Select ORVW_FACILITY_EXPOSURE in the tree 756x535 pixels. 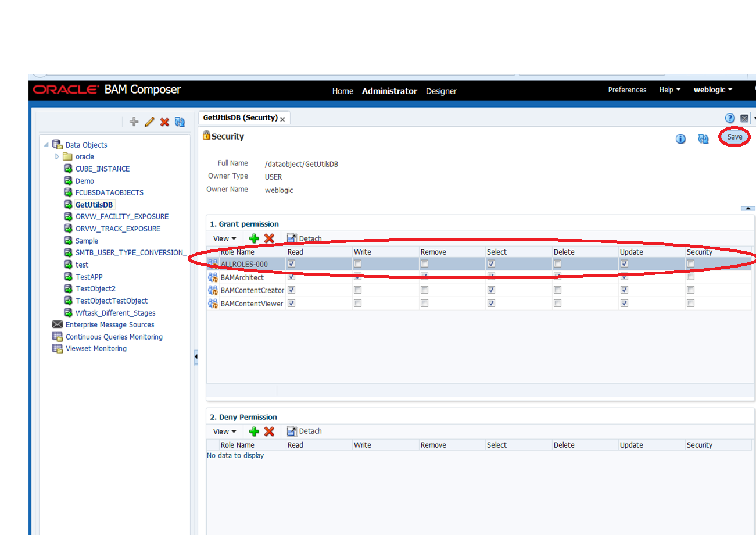point(122,216)
